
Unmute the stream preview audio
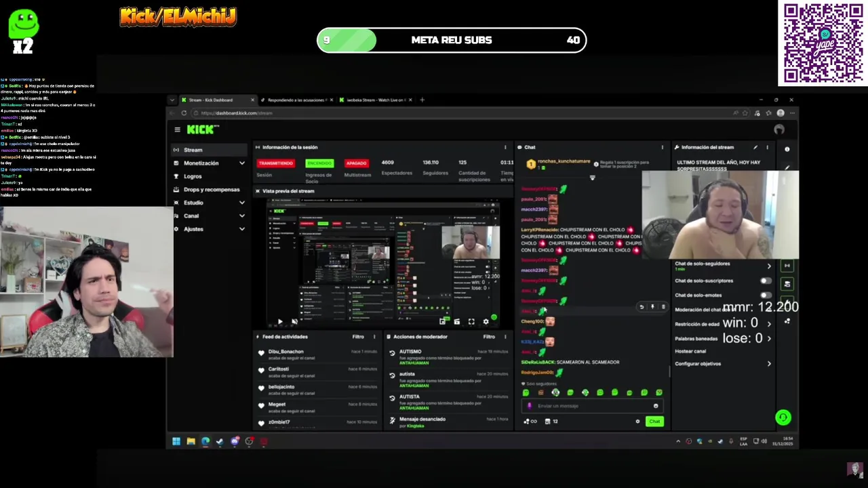(294, 322)
